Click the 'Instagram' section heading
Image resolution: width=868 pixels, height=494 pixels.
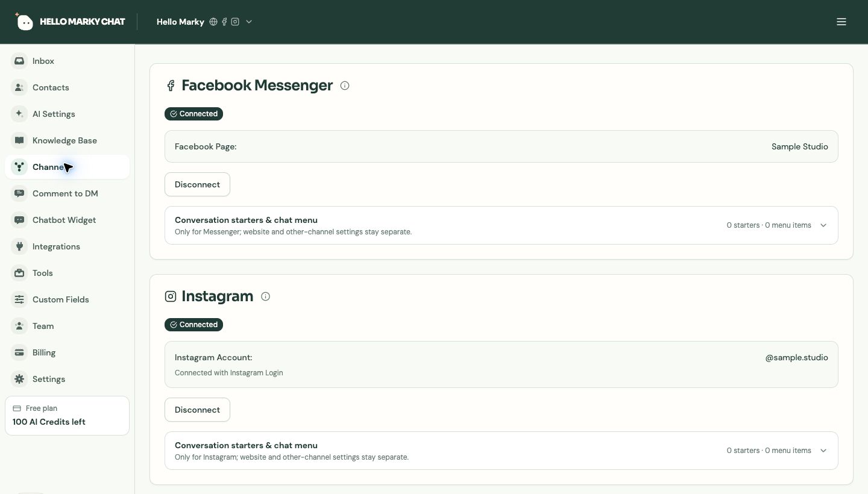[x=217, y=296]
